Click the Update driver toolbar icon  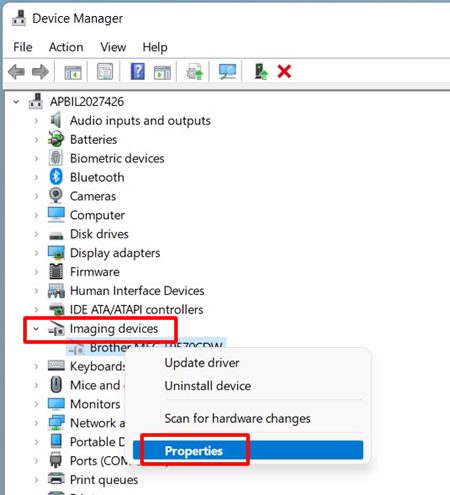[195, 71]
